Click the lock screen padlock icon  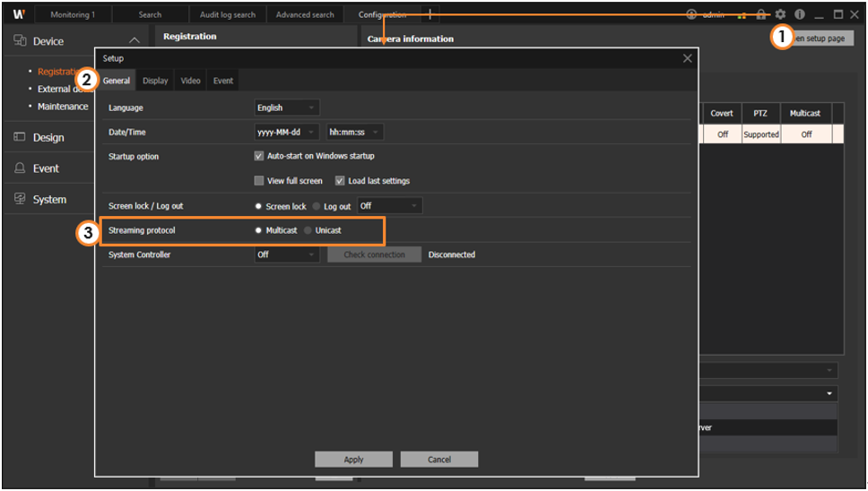(x=761, y=14)
